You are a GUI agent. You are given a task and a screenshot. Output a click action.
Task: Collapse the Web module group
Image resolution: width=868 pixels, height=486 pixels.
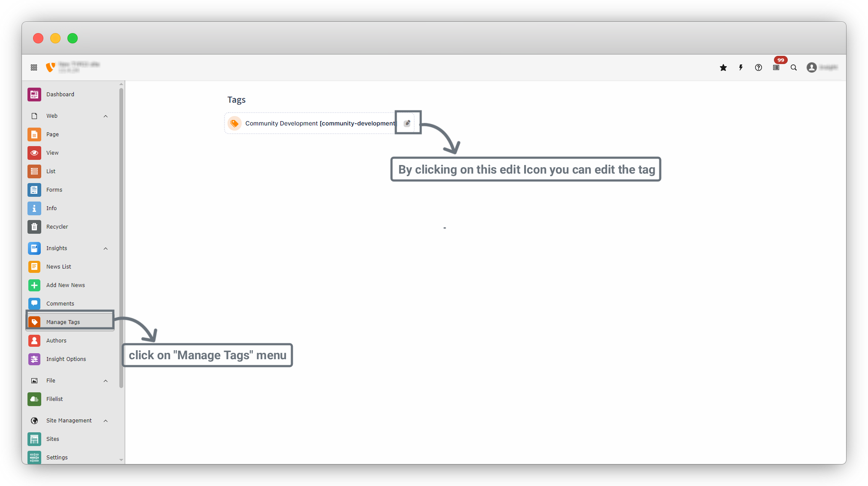click(x=106, y=116)
